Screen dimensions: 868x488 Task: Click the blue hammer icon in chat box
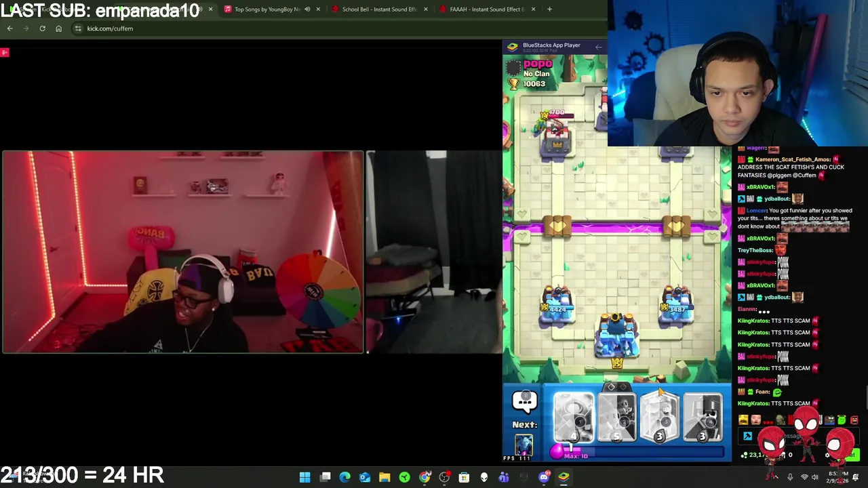pyautogui.click(x=747, y=436)
